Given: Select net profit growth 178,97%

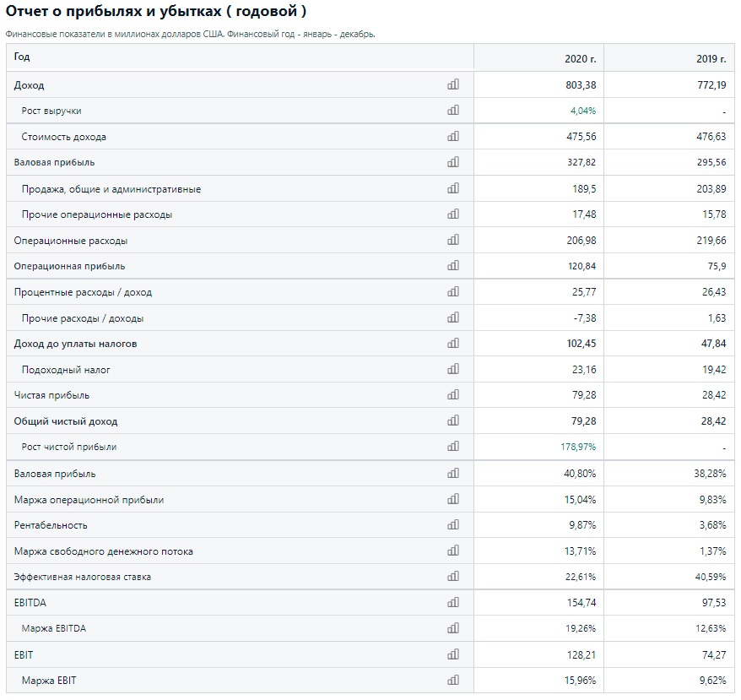Looking at the screenshot, I should point(578,447).
